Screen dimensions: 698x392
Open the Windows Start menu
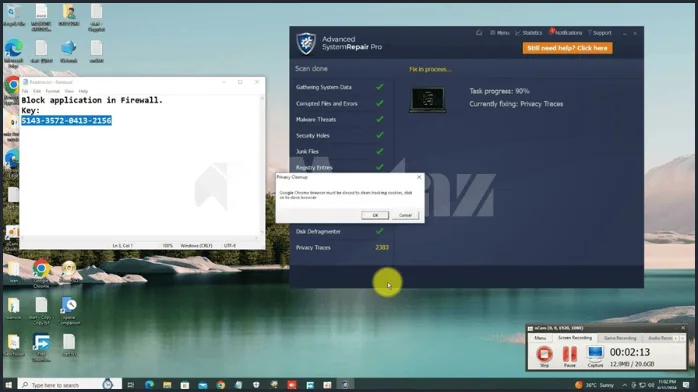pyautogui.click(x=8, y=385)
